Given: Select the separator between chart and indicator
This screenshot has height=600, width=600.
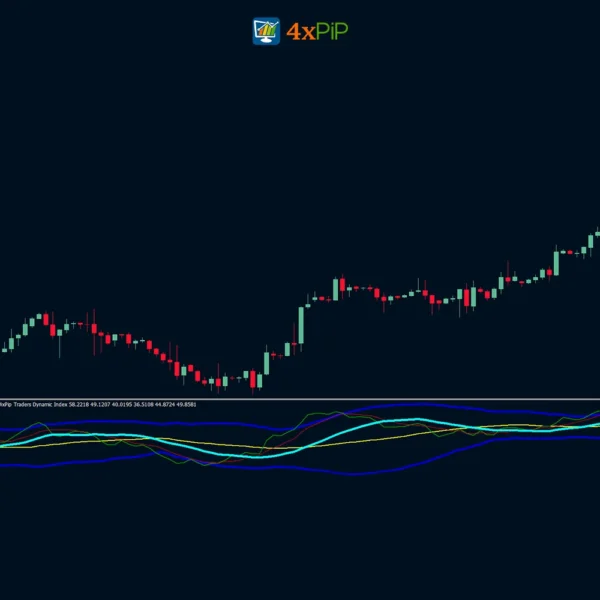Looking at the screenshot, I should pyautogui.click(x=300, y=399).
